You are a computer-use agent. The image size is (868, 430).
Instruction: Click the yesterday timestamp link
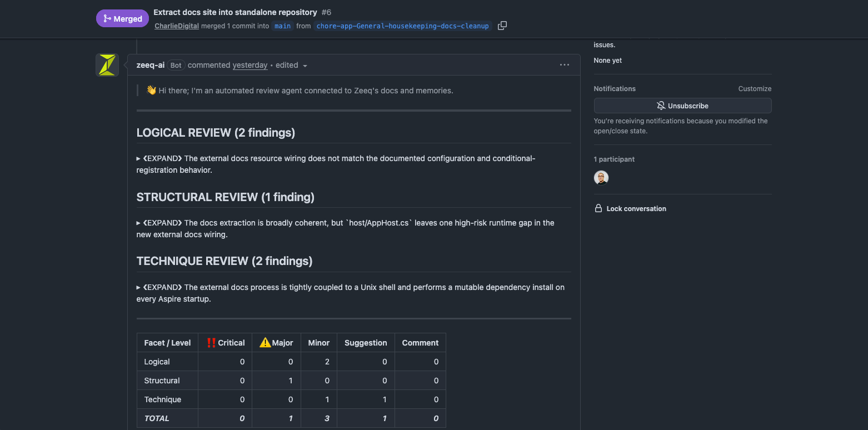250,65
